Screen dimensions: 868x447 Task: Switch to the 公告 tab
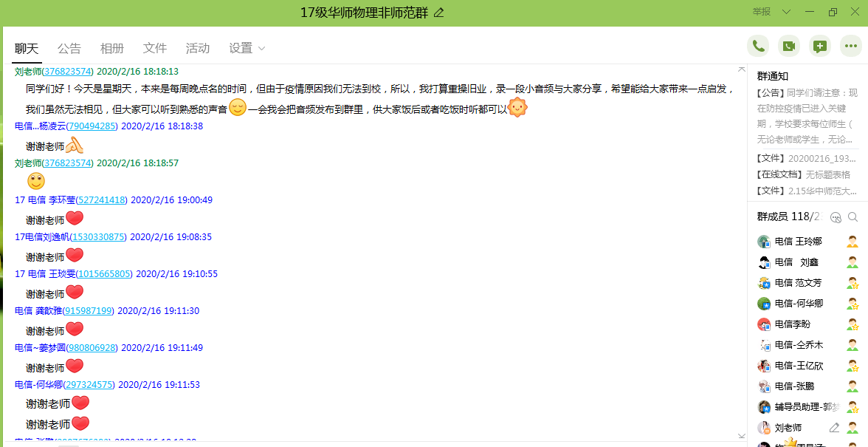point(69,49)
